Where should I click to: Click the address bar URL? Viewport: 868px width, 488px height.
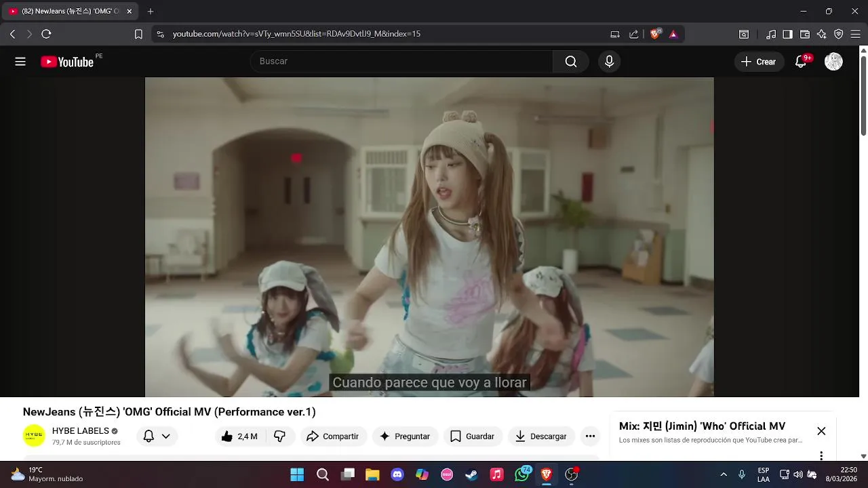296,34
